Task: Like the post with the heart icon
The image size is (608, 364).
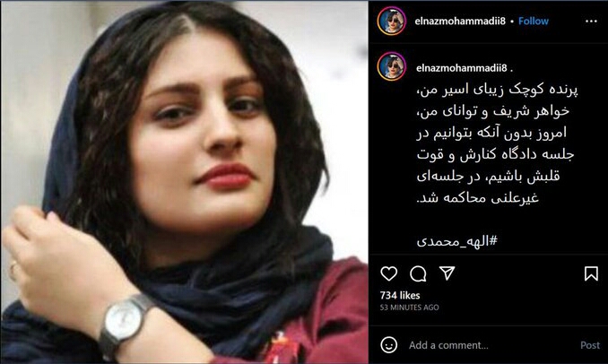Action: (389, 273)
